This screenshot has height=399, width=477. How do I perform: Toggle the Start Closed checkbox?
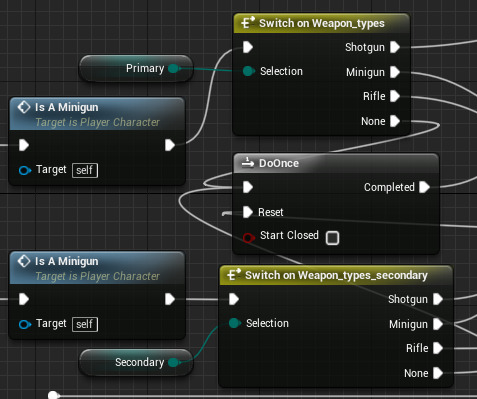point(332,238)
